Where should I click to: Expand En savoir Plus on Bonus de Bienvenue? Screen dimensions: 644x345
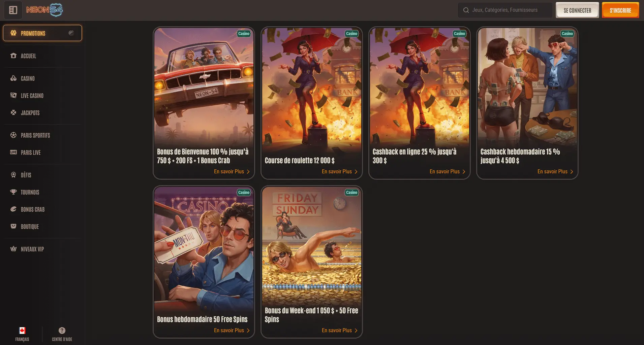tap(232, 172)
